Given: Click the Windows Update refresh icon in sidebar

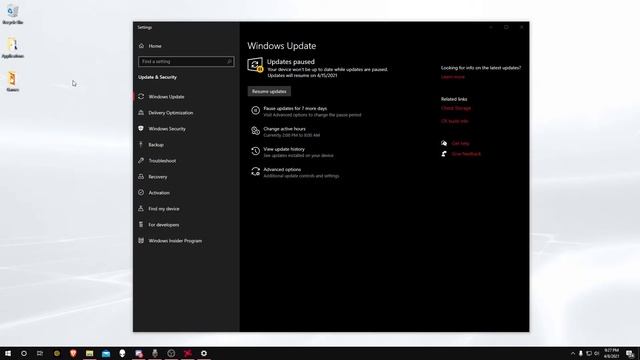Looking at the screenshot, I should point(141,96).
